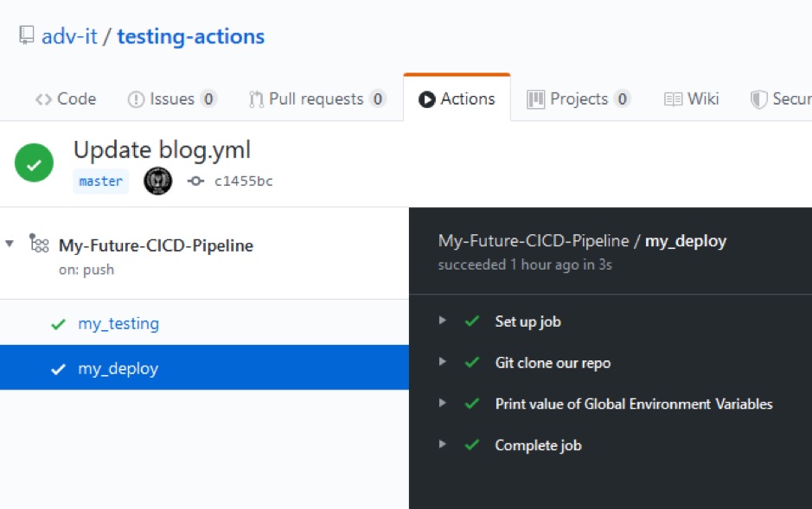Expand the Complete job step logs
812x509 pixels.
[442, 445]
